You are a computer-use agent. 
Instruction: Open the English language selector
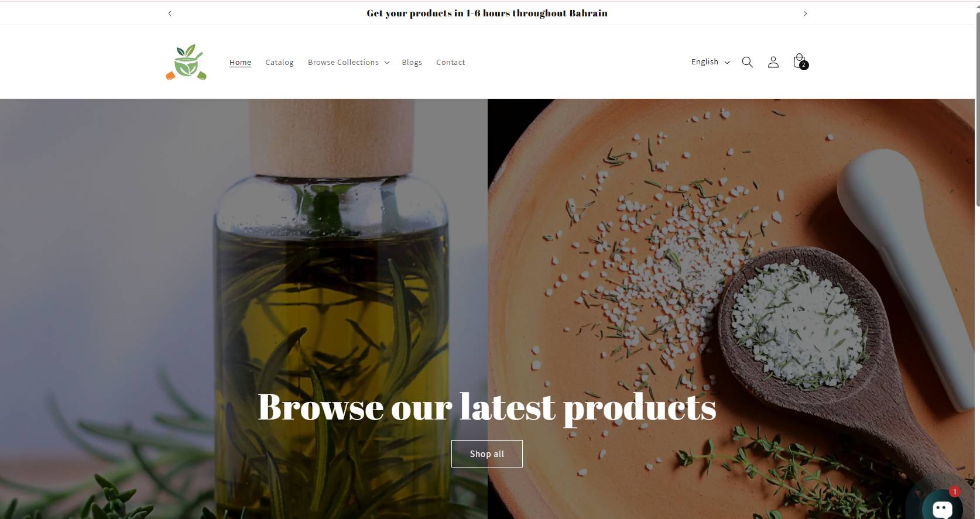click(710, 62)
